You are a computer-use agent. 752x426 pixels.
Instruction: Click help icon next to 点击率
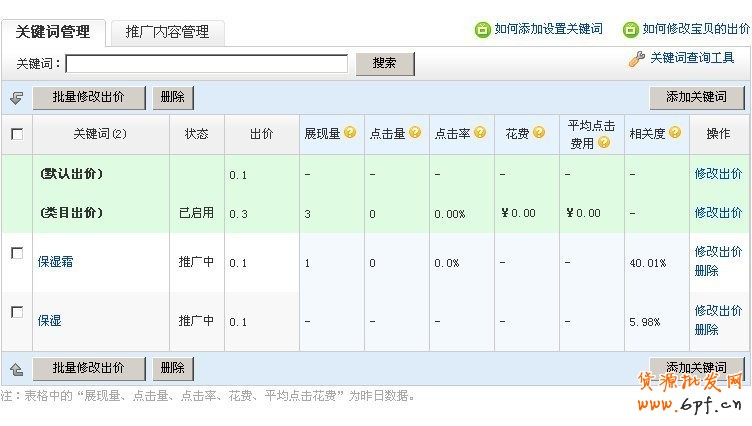[480, 133]
